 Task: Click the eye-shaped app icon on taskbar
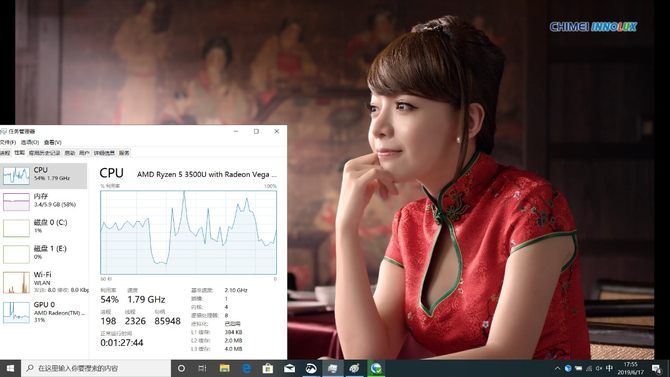354,368
